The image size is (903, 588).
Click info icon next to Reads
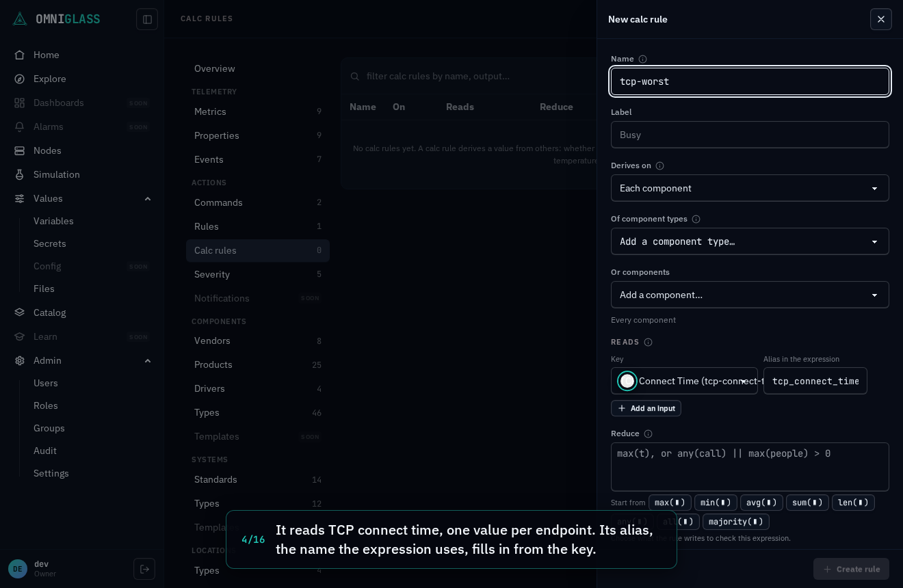[x=648, y=342]
